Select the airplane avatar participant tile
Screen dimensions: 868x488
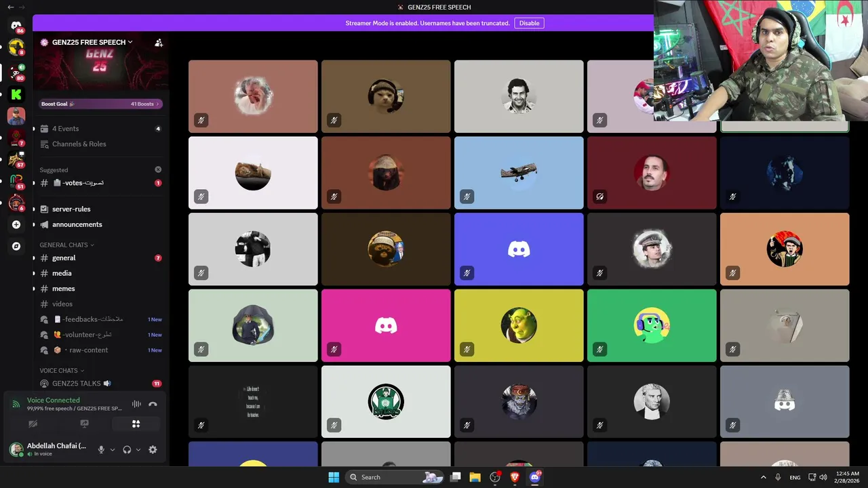point(519,173)
